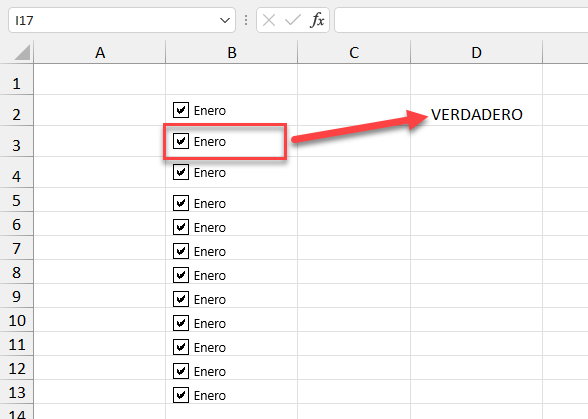Select row 12 header
Image resolution: width=588 pixels, height=419 pixels.
click(x=16, y=368)
